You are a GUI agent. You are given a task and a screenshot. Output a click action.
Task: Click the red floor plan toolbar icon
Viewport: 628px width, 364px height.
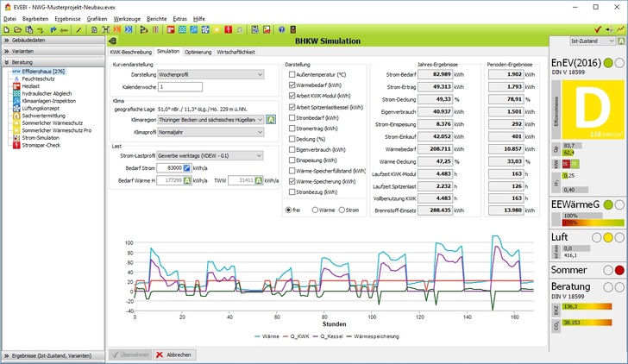(x=171, y=29)
